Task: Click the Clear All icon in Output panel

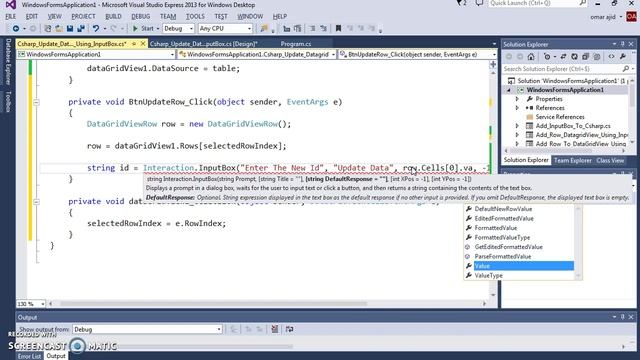Action: [275, 329]
